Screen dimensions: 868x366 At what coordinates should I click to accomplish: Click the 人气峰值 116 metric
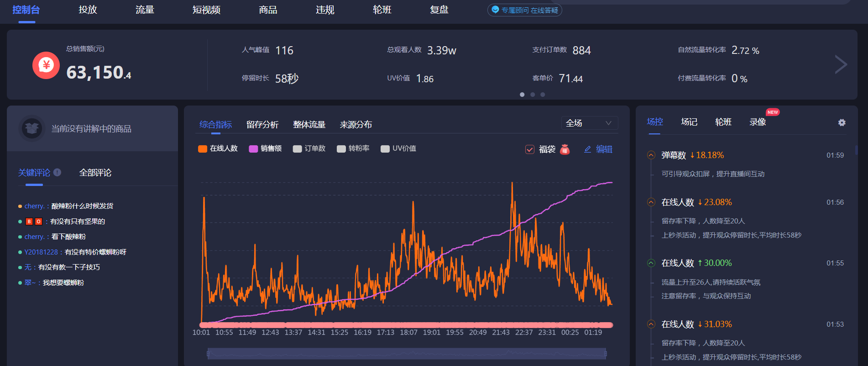(x=267, y=50)
